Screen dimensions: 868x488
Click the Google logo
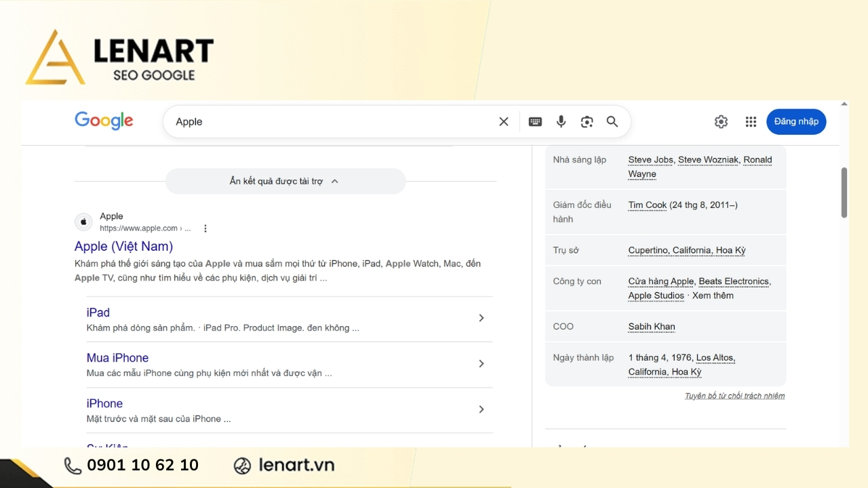[x=104, y=121]
